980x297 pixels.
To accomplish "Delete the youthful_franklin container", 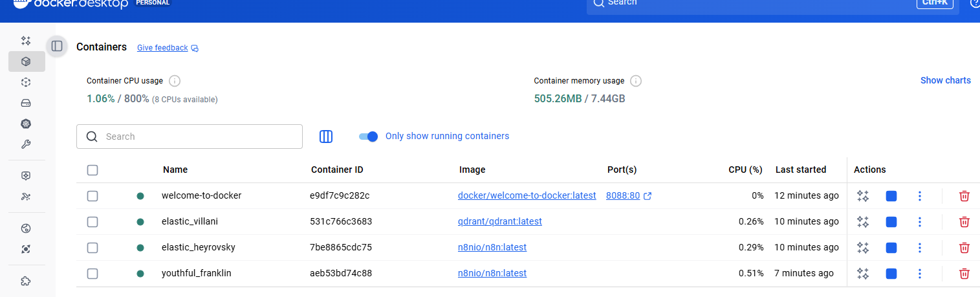I will pyautogui.click(x=964, y=274).
